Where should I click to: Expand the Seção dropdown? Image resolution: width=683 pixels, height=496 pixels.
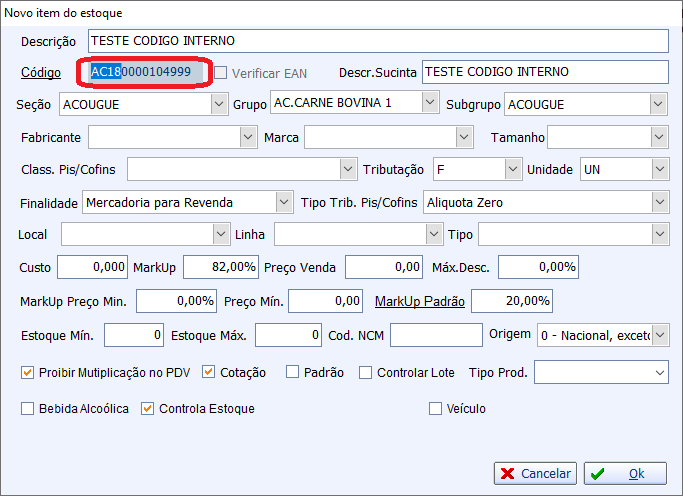pyautogui.click(x=220, y=104)
